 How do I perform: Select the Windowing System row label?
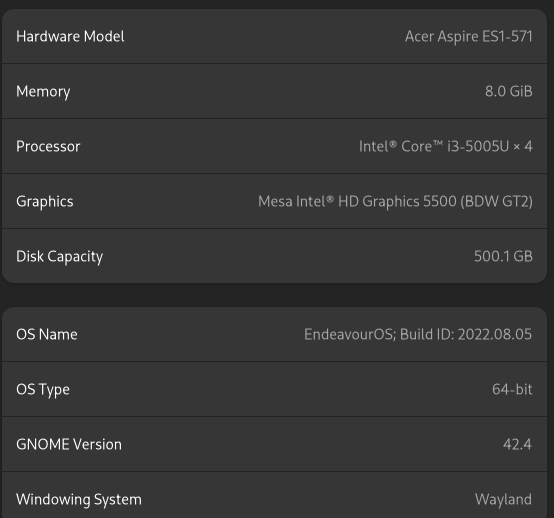point(79,500)
